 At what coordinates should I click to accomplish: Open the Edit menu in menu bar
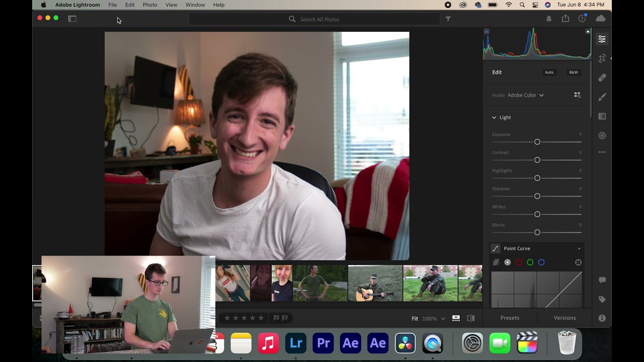coord(130,5)
